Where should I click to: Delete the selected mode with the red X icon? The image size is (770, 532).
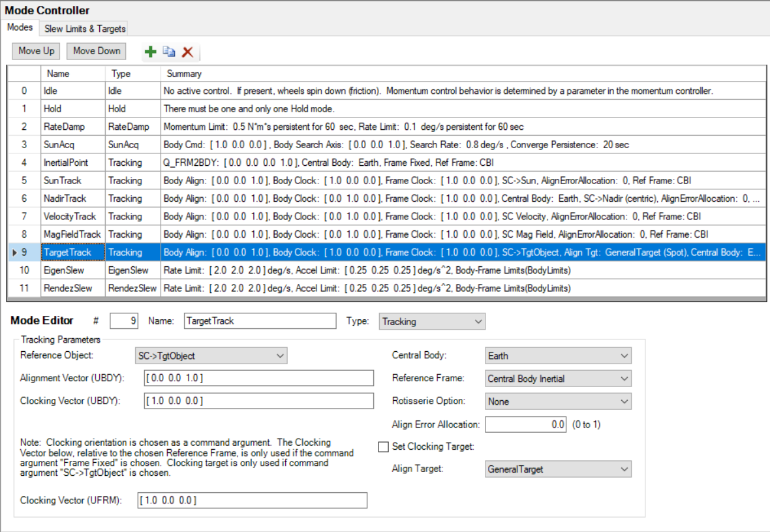pyautogui.click(x=188, y=52)
